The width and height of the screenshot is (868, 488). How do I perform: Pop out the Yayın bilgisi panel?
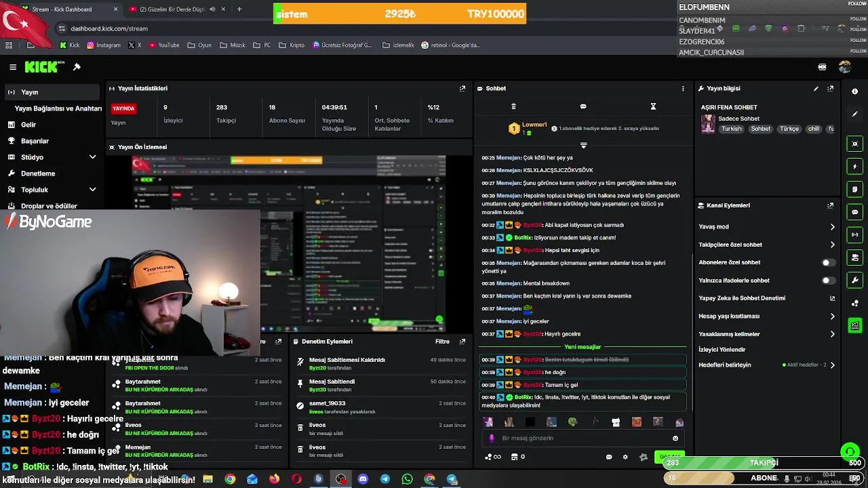coord(831,89)
